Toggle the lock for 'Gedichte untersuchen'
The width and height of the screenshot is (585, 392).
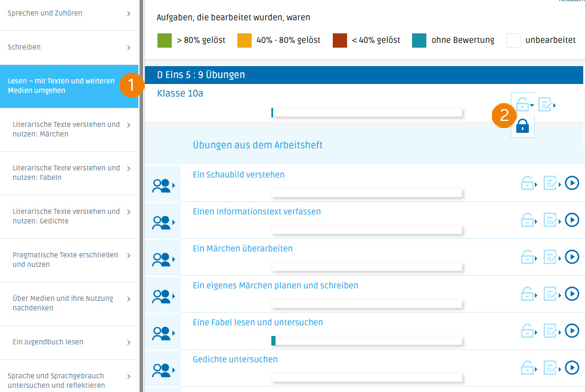click(528, 368)
